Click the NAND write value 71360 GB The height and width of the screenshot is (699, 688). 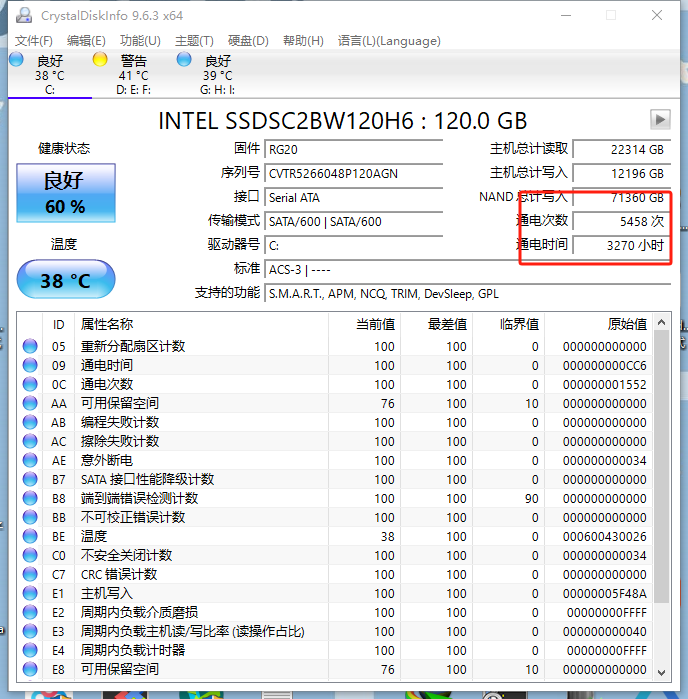click(x=622, y=197)
